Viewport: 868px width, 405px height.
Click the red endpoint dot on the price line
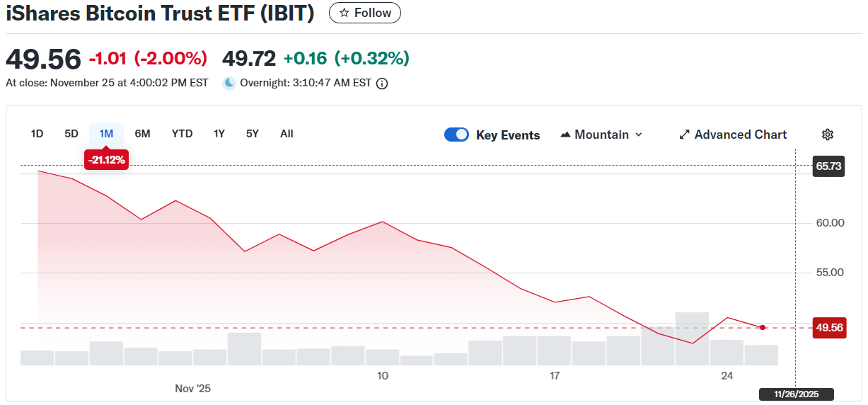(762, 327)
